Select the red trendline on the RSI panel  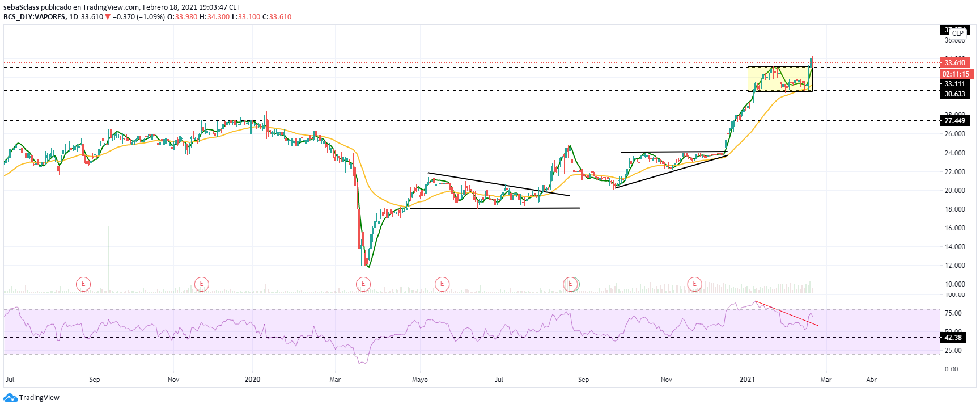[787, 313]
